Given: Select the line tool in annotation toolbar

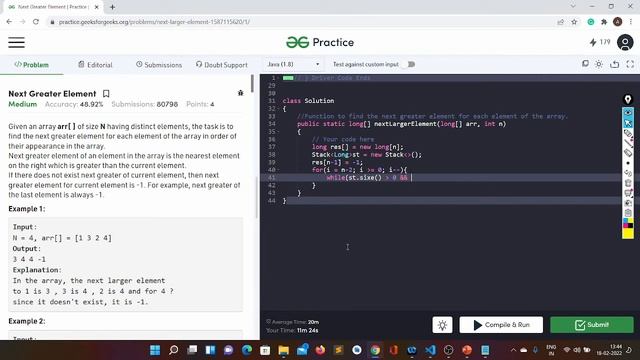Looking at the screenshot, I should click(628, 143).
